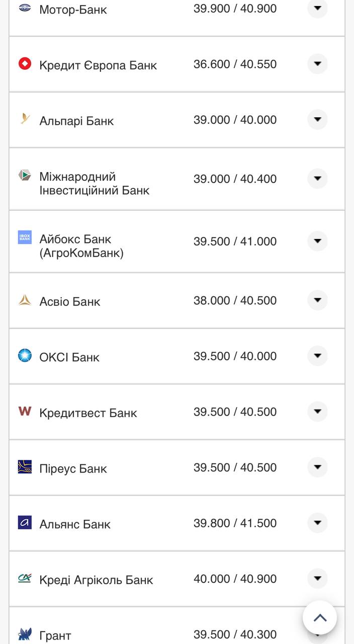Image resolution: width=354 pixels, height=644 pixels.
Task: Click the Грант bank name
Action: (55, 635)
